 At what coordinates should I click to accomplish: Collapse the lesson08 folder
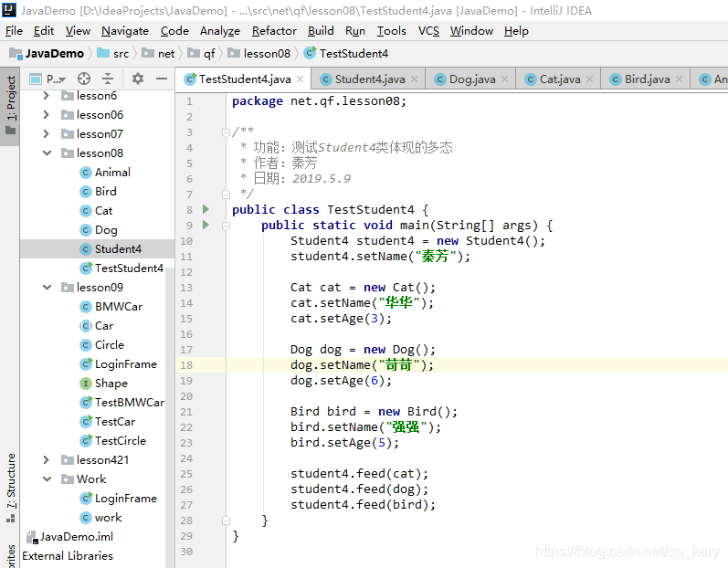47,153
